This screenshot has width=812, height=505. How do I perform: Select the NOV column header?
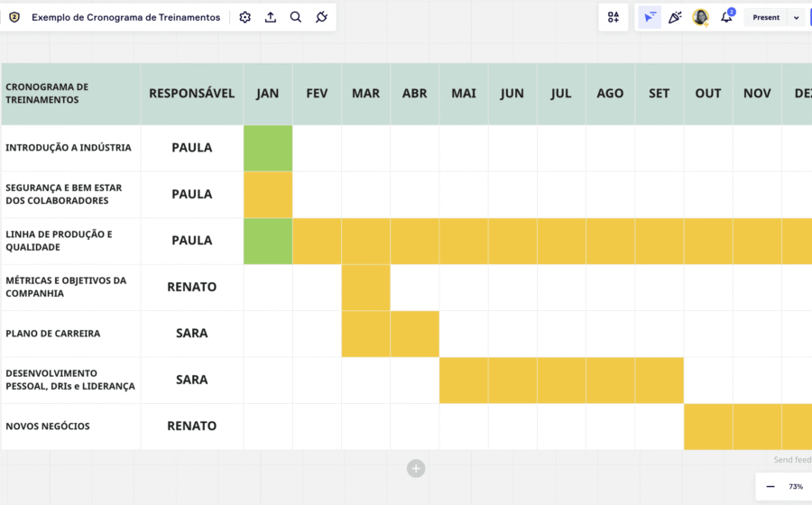point(757,94)
